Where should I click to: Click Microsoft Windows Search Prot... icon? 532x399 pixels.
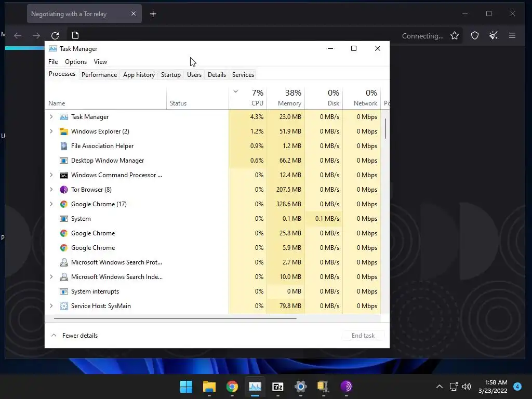click(x=64, y=262)
